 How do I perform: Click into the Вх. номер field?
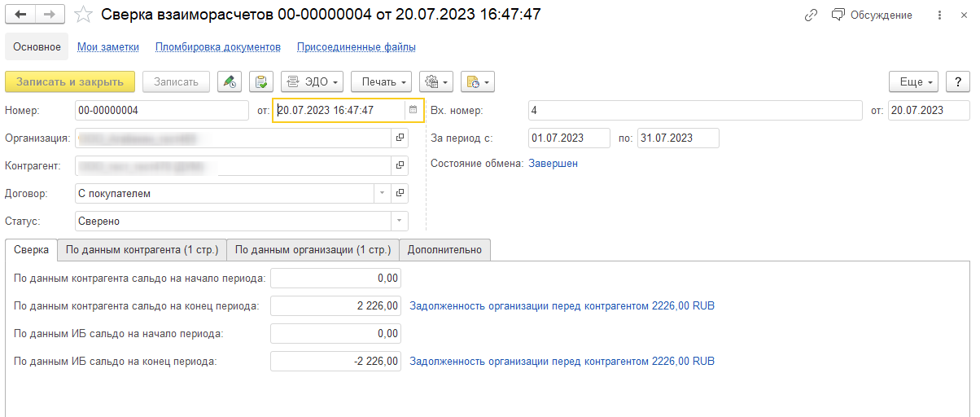(x=693, y=111)
